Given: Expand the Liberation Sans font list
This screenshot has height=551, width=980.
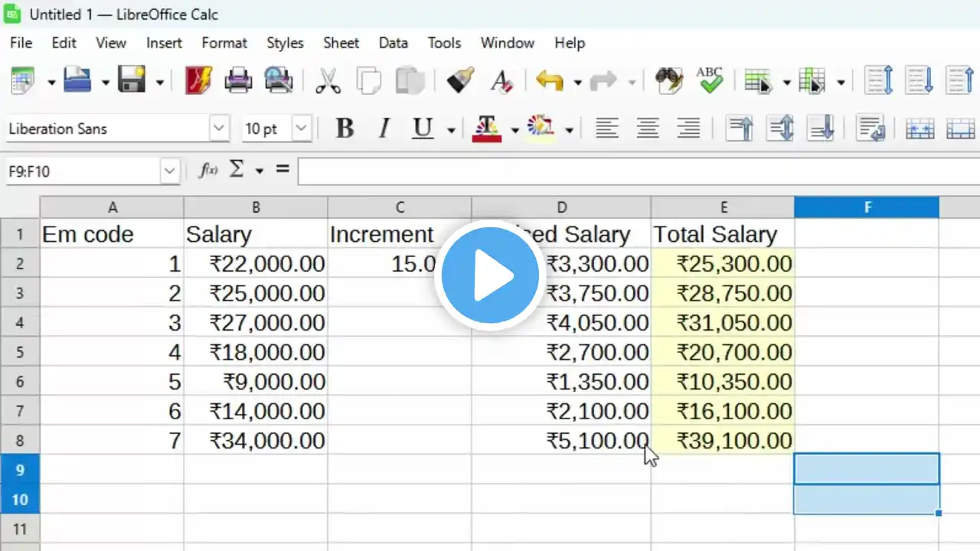Looking at the screenshot, I should point(219,129).
